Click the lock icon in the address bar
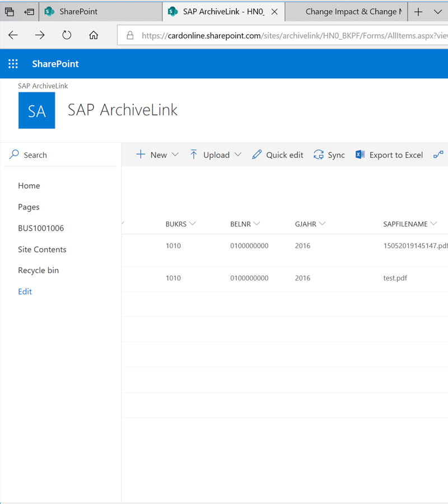 (x=130, y=35)
